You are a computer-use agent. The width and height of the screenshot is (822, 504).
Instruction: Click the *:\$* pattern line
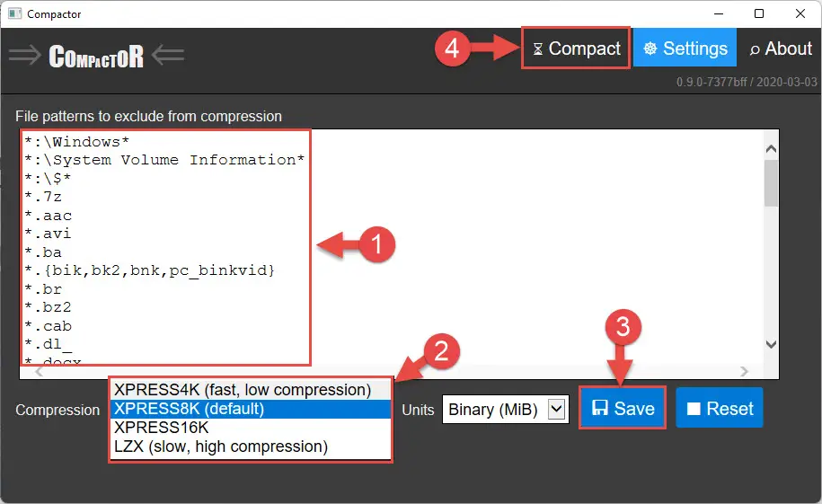[x=48, y=178]
